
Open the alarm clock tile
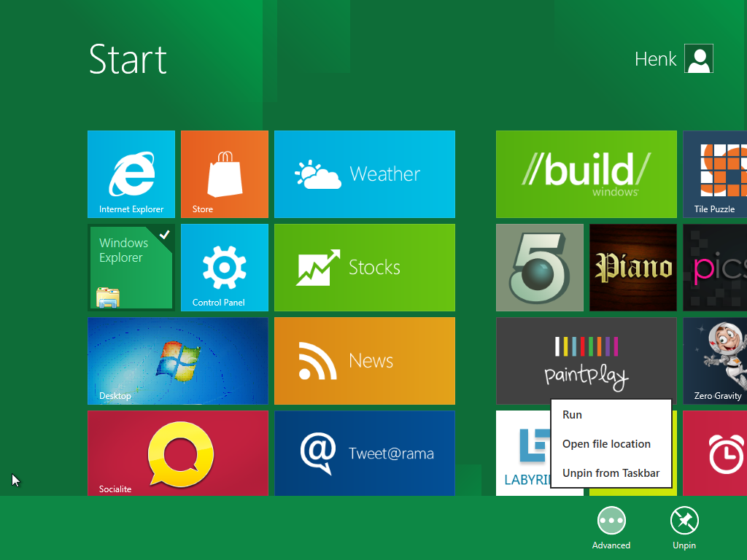tap(715, 453)
